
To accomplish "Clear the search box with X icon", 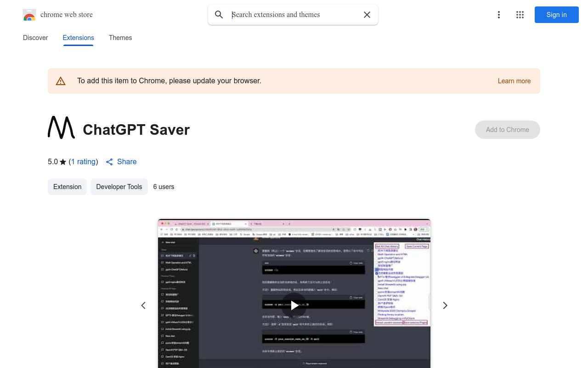I will point(367,15).
